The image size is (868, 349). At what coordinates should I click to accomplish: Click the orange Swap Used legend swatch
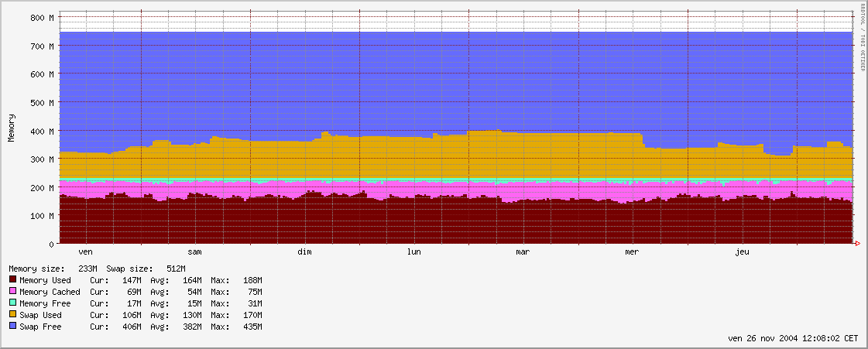(x=12, y=315)
